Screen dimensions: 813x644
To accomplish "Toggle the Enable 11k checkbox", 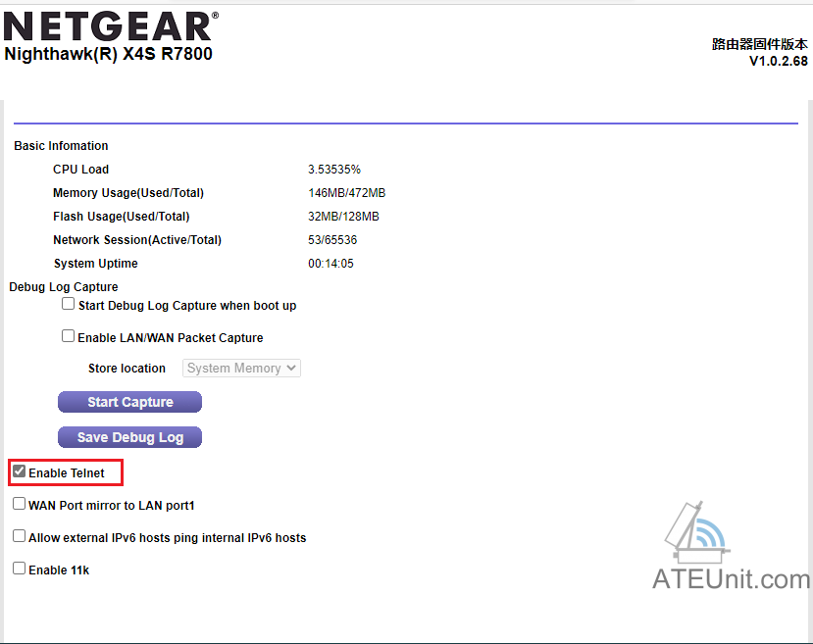I will coord(20,569).
